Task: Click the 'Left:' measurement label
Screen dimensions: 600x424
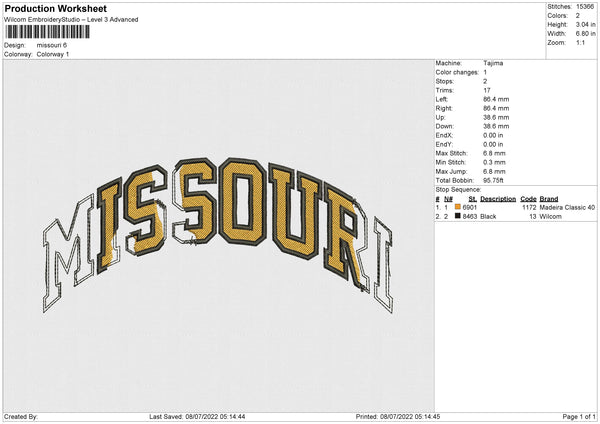Action: coord(442,99)
